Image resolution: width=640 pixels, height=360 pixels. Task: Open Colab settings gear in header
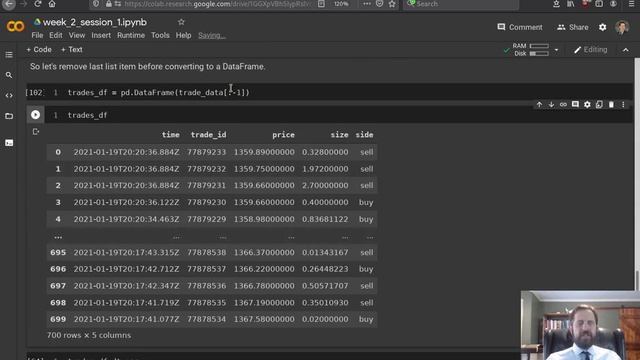click(x=602, y=27)
